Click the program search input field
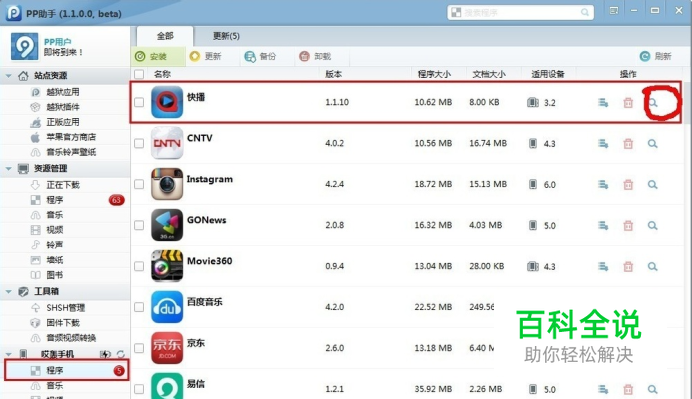 pos(520,12)
